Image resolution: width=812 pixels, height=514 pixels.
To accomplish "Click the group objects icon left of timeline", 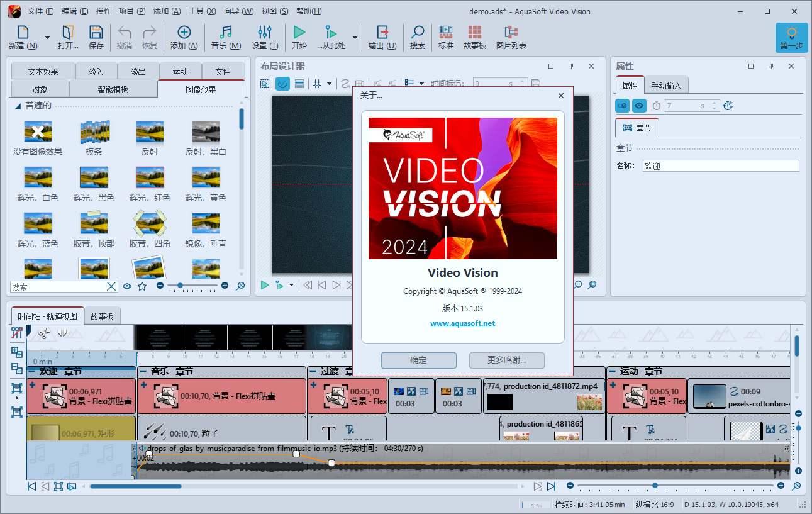I will pos(17,352).
